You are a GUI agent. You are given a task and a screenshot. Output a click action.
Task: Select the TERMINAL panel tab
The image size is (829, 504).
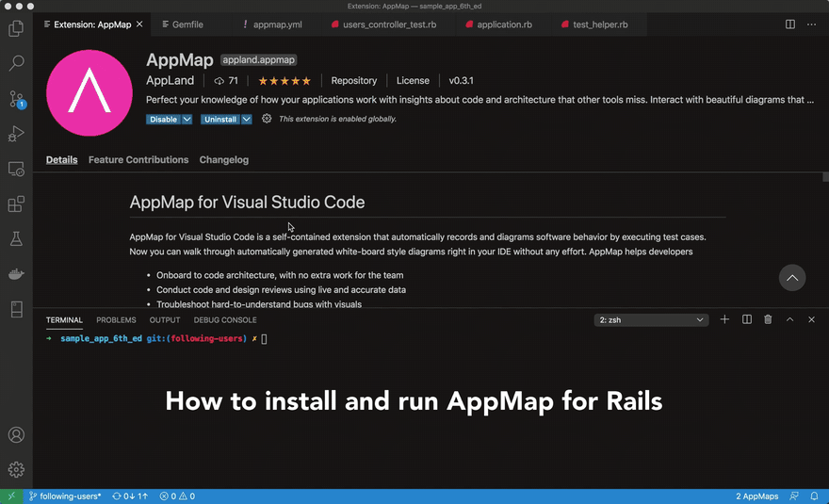tap(64, 320)
